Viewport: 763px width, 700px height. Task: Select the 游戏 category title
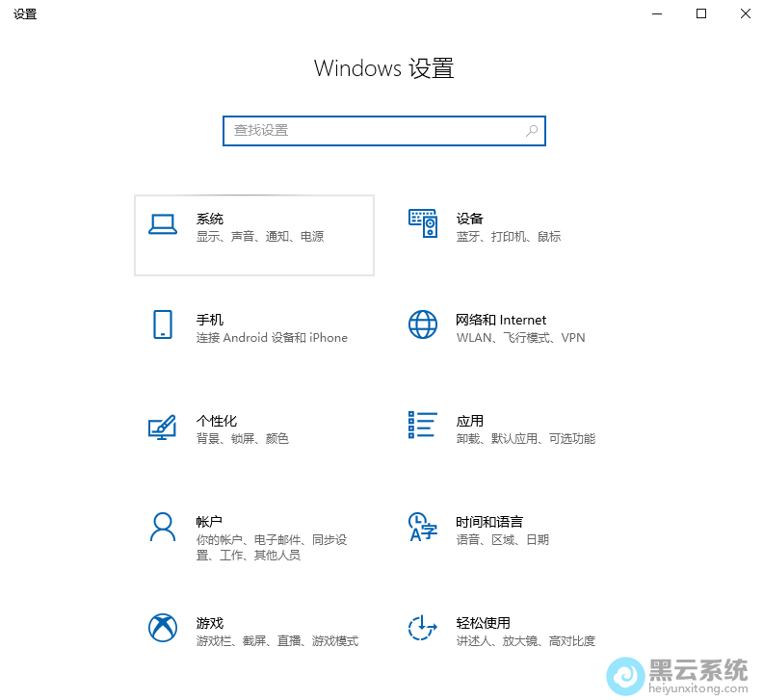(x=210, y=624)
